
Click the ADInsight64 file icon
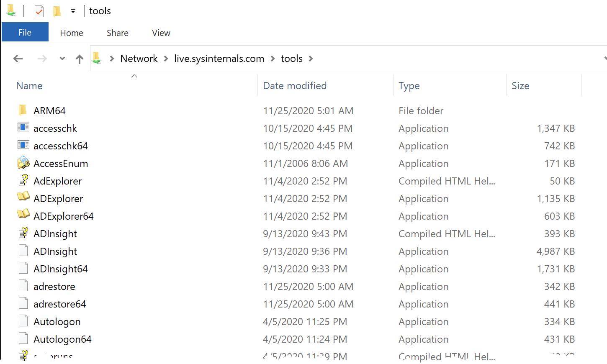pos(23,268)
